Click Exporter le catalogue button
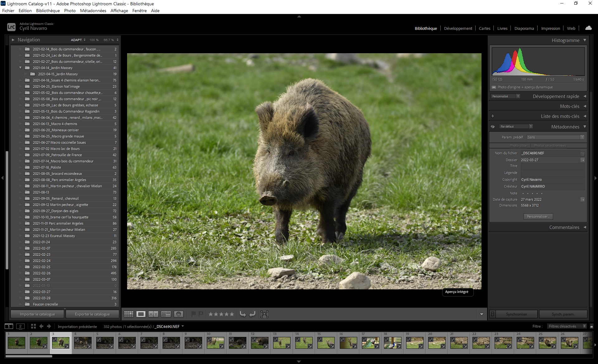Screen dimensions: 598x364 click(x=92, y=314)
